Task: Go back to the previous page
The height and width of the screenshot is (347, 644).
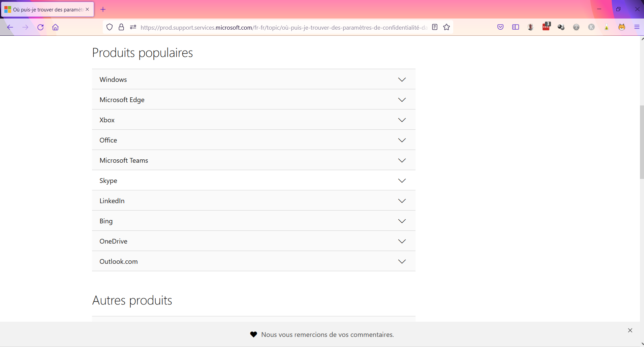Action: 10,27
